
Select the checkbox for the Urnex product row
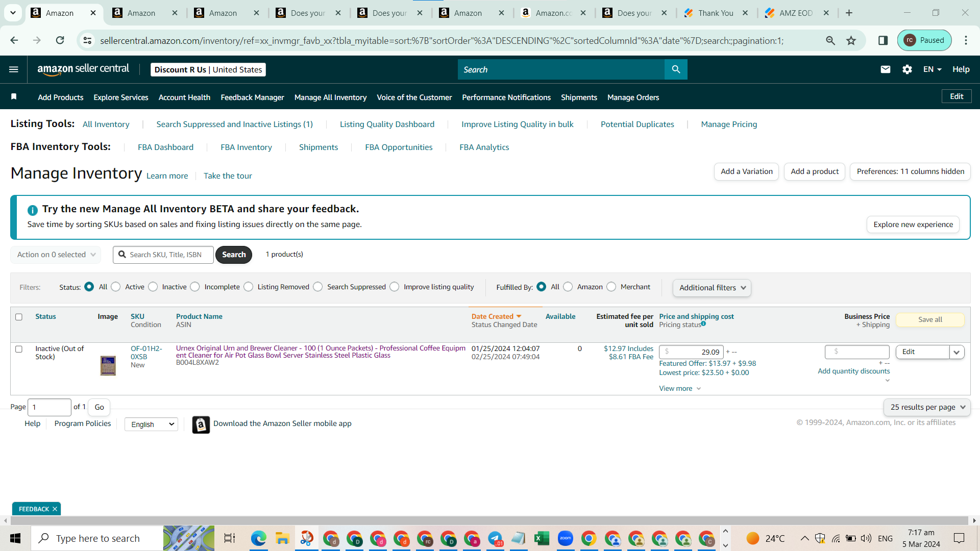pyautogui.click(x=19, y=349)
